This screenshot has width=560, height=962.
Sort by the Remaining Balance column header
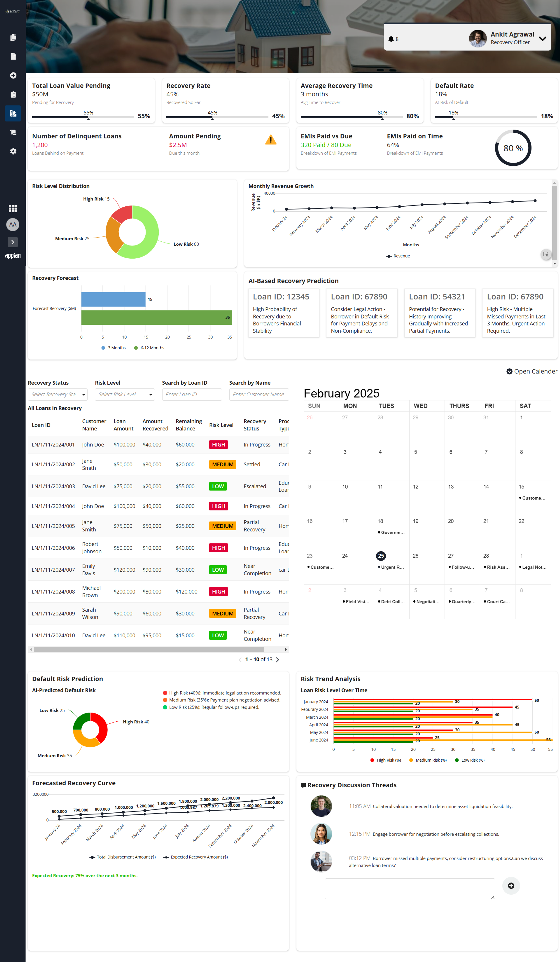189,425
